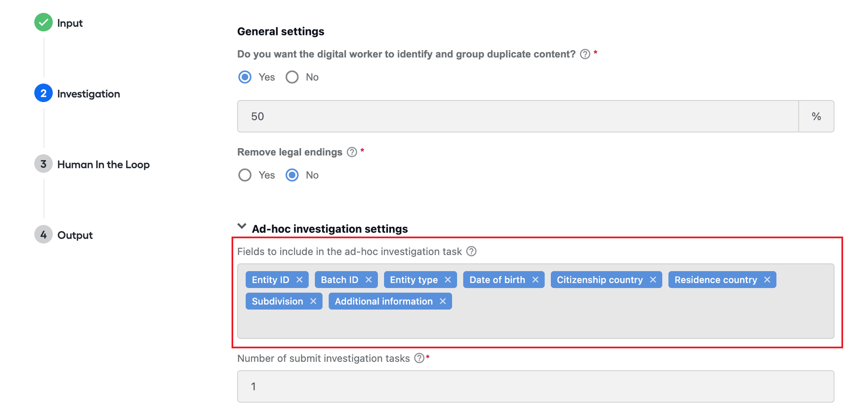The image size is (868, 412).
Task: Show help for number of submit investigation tasks
Action: 419,358
